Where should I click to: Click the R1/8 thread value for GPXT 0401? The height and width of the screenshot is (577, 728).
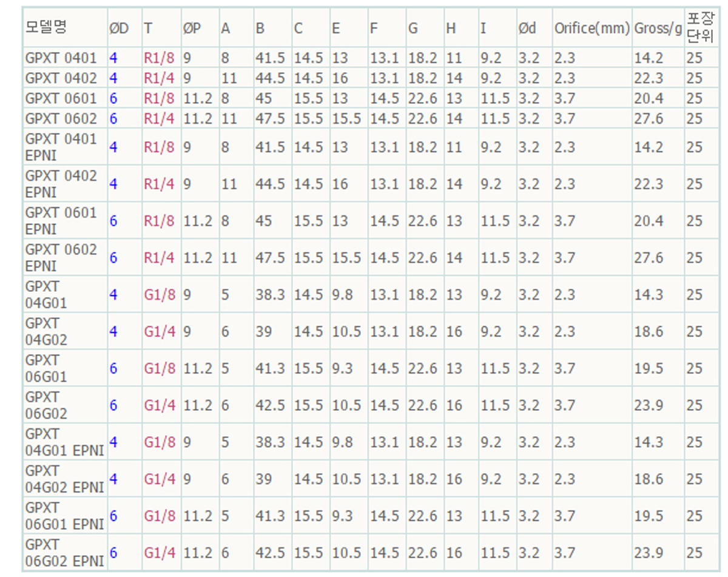(158, 58)
